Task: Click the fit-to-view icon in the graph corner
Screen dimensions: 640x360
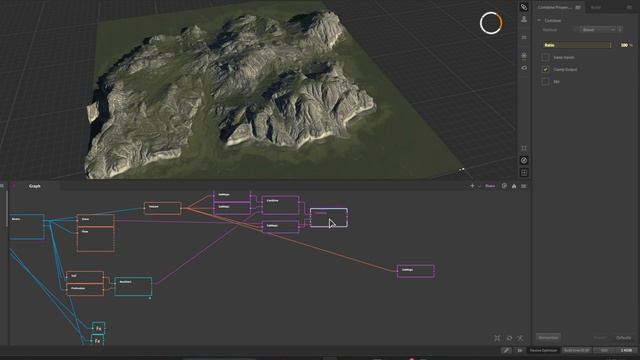Action: pos(497,338)
